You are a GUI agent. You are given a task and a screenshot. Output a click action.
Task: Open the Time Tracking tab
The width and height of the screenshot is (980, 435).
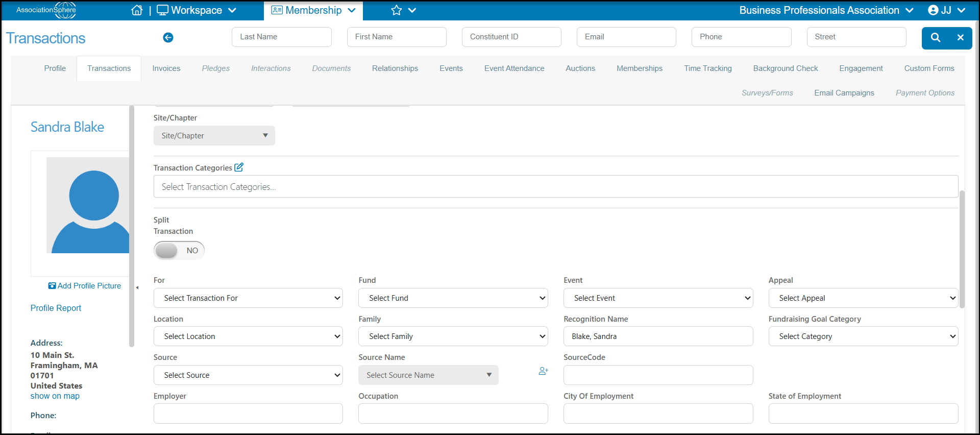[708, 68]
